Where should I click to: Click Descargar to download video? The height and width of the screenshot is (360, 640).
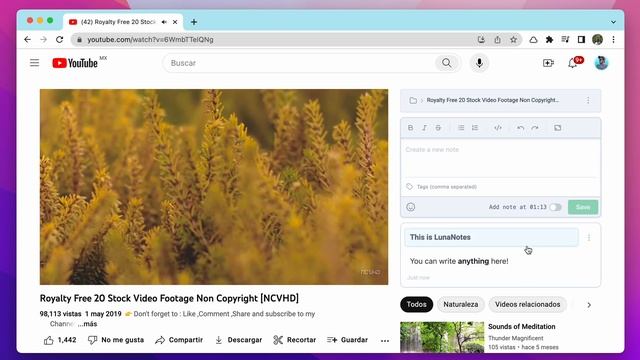pos(238,340)
